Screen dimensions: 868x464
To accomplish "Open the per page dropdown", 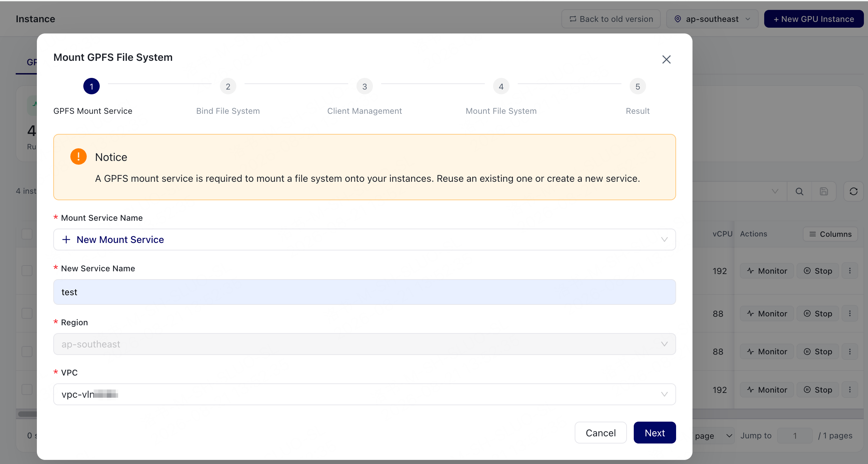I will (714, 436).
